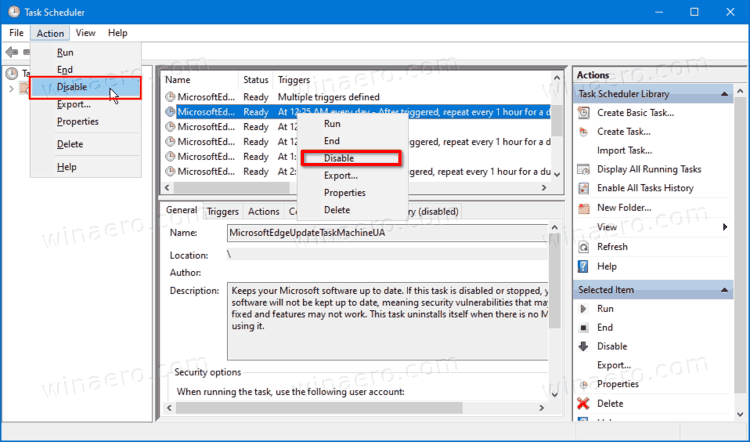Click the Create Task icon
750x442 pixels.
(x=584, y=132)
